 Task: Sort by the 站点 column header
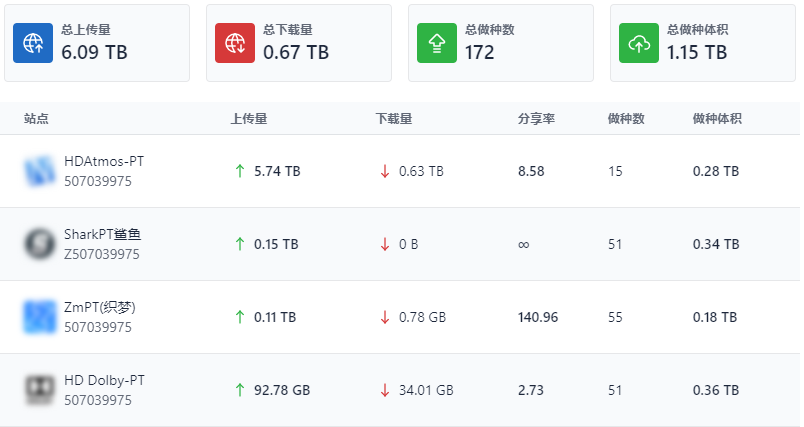point(36,119)
